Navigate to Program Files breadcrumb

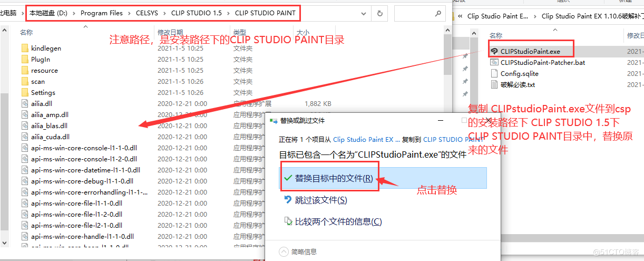102,13
